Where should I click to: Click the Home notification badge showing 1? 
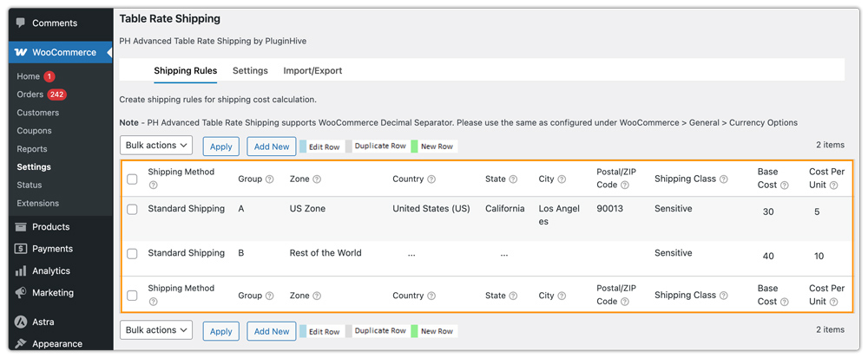pos(49,76)
